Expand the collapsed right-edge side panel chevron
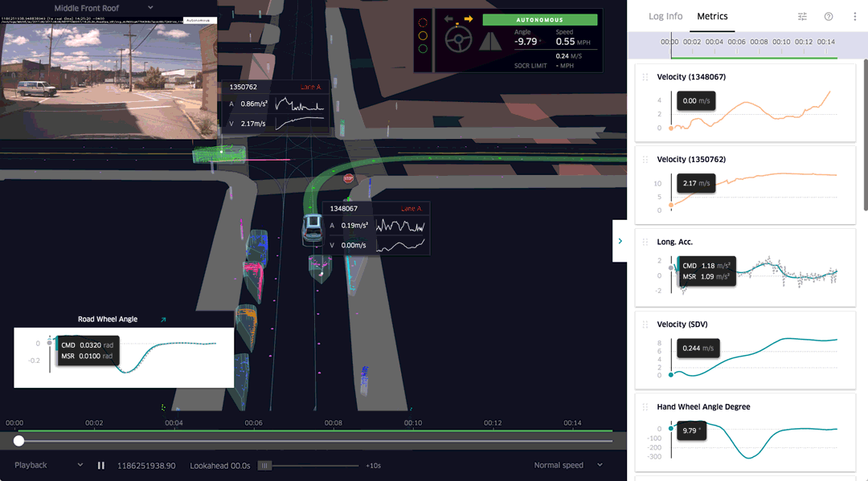This screenshot has height=481, width=868. point(620,240)
